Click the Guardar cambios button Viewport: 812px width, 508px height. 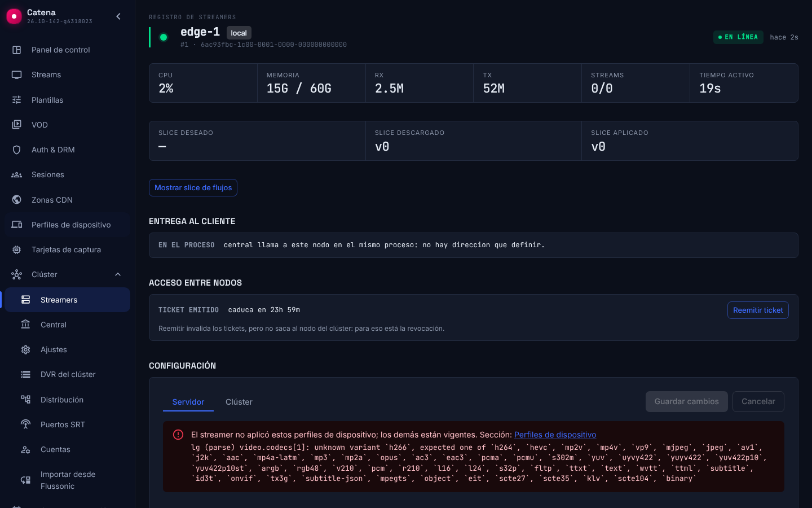pyautogui.click(x=686, y=402)
